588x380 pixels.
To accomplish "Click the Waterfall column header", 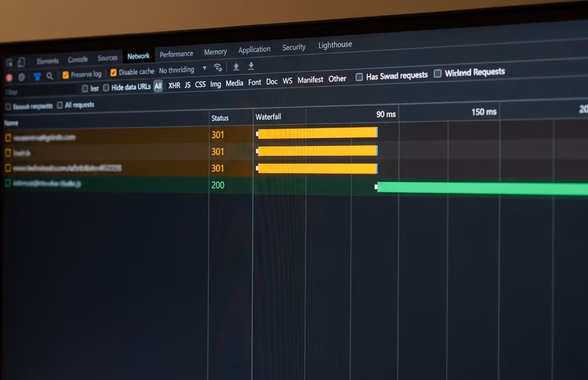I will 268,117.
